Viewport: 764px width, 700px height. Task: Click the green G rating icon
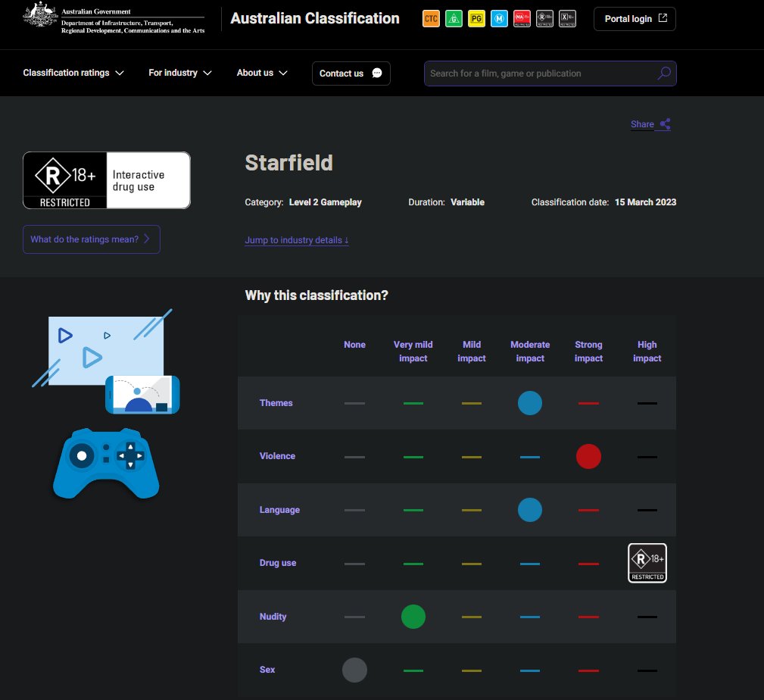[454, 19]
